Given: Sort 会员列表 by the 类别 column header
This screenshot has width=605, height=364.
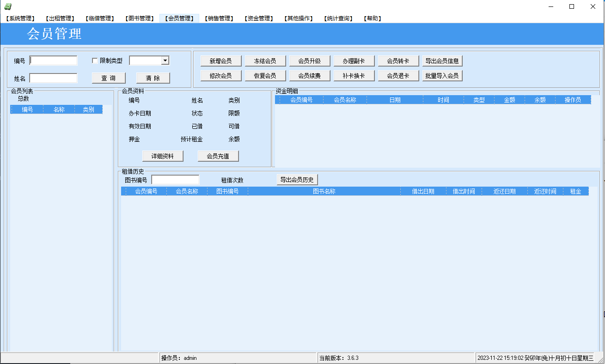Looking at the screenshot, I should 89,110.
